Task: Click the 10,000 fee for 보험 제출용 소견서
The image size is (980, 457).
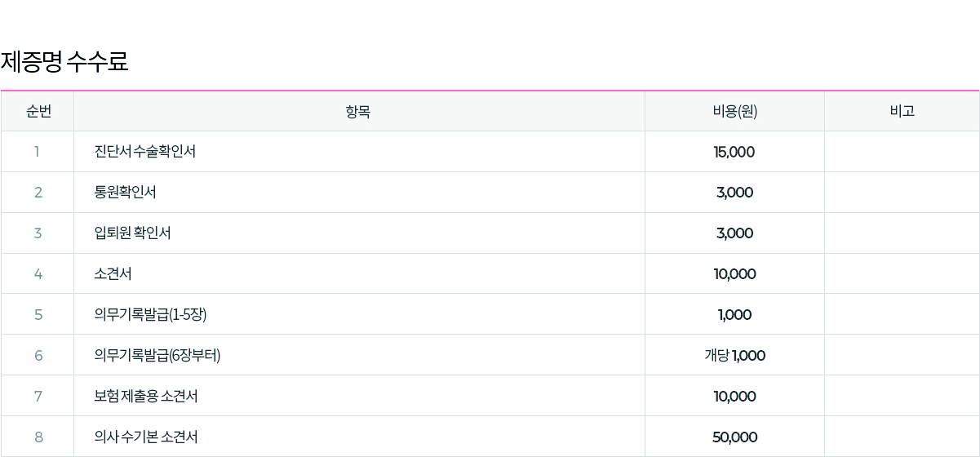Action: [734, 397]
